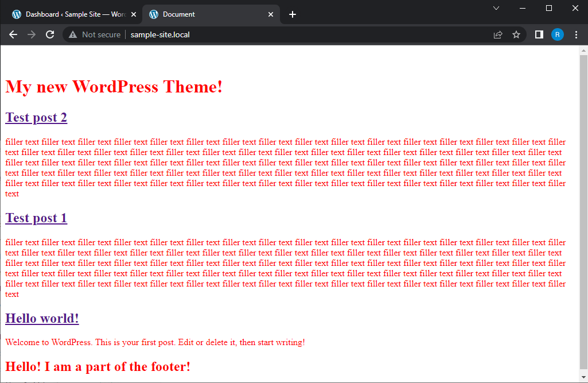Maximize the browser window

(548, 8)
